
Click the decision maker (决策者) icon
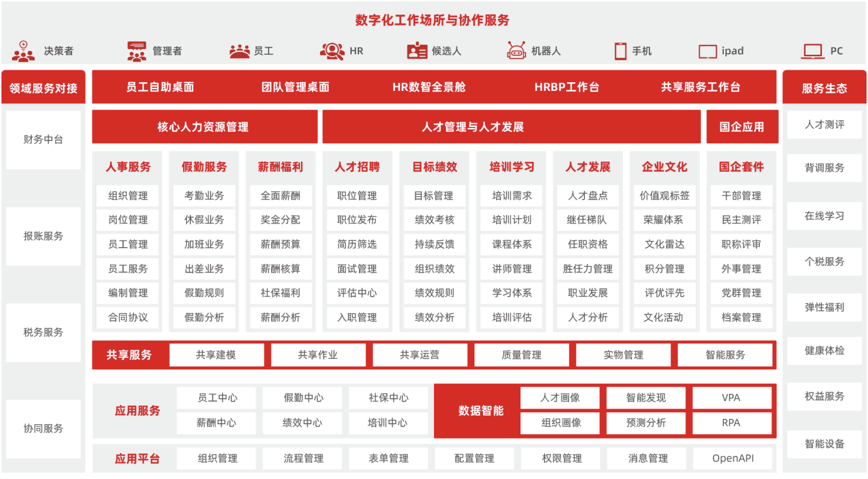coord(23,51)
